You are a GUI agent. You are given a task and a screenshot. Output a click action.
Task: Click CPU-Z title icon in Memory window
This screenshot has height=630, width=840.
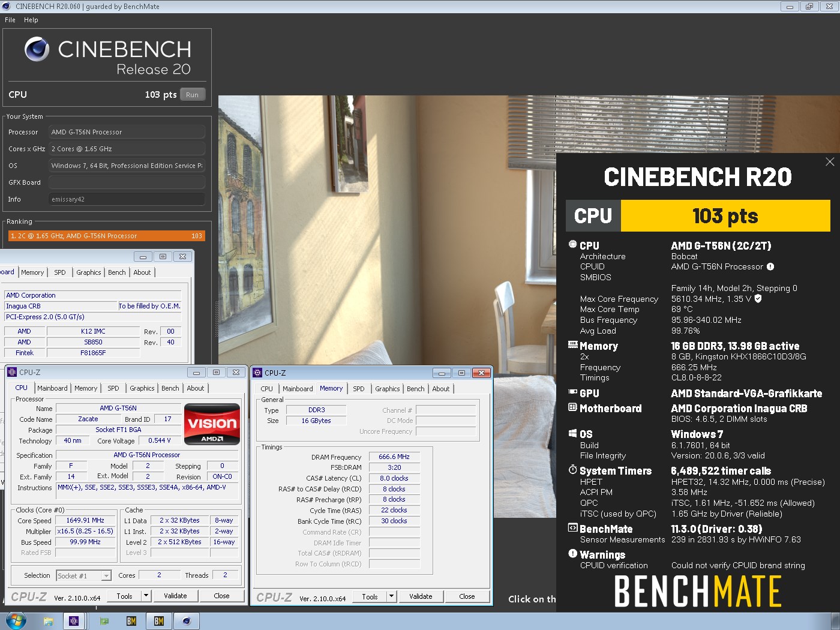tap(257, 373)
